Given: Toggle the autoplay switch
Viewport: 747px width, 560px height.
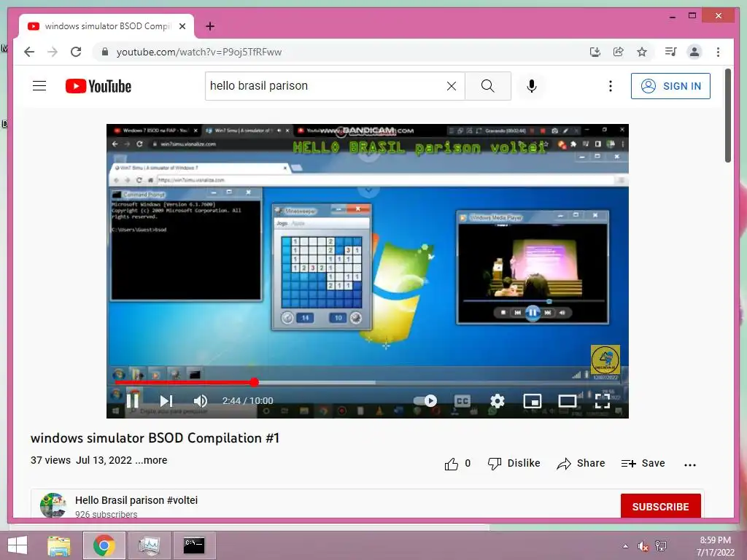Looking at the screenshot, I should coord(425,401).
